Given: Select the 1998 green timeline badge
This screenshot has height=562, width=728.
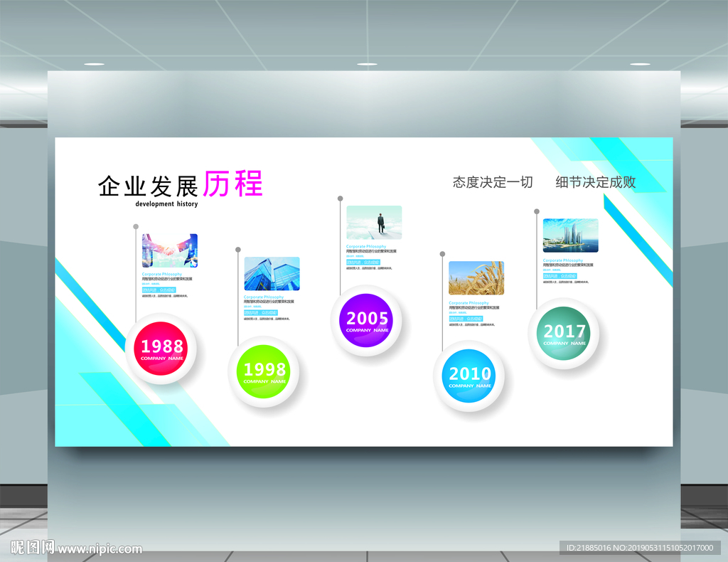Looking at the screenshot, I should (264, 371).
